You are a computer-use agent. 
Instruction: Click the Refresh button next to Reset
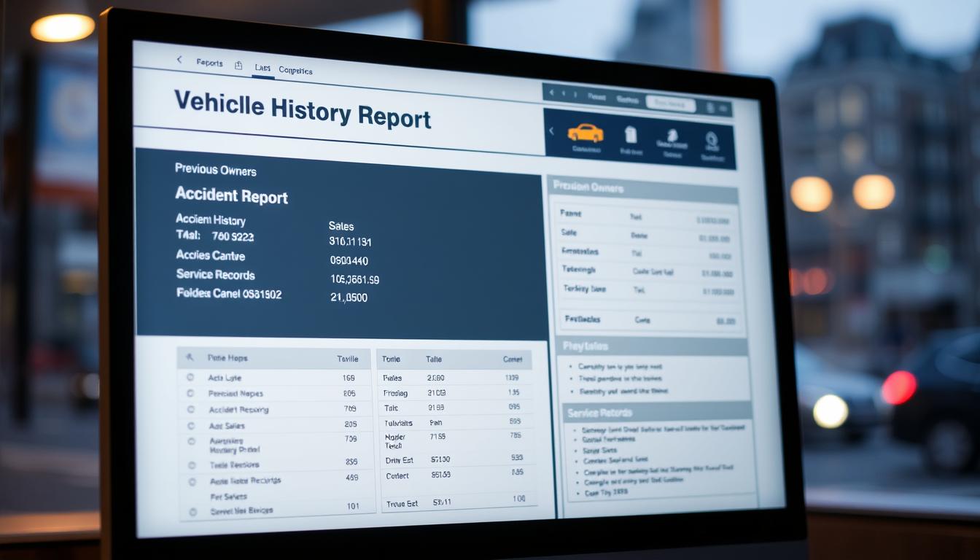click(x=628, y=100)
